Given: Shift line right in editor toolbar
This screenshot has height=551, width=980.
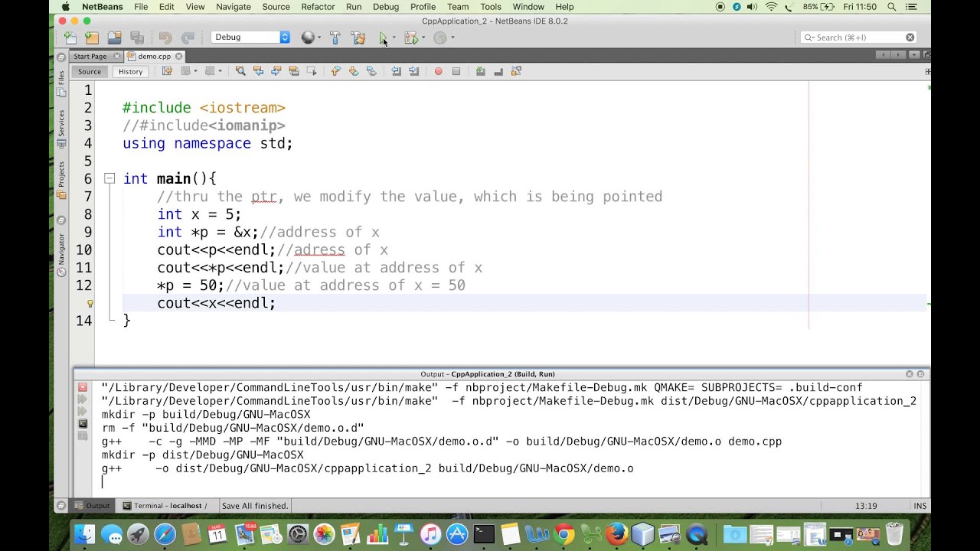Looking at the screenshot, I should (x=413, y=71).
